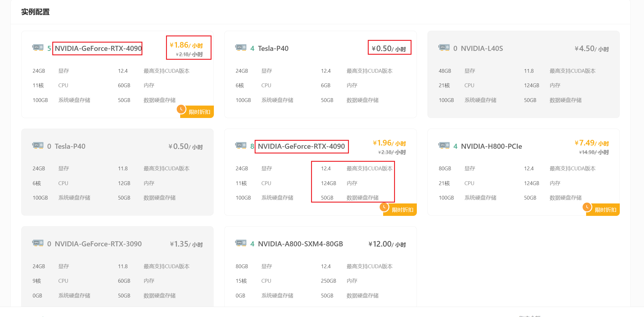Image resolution: width=644 pixels, height=317 pixels.
Task: Select the NVIDIA-L40S instance name
Action: coord(482,48)
